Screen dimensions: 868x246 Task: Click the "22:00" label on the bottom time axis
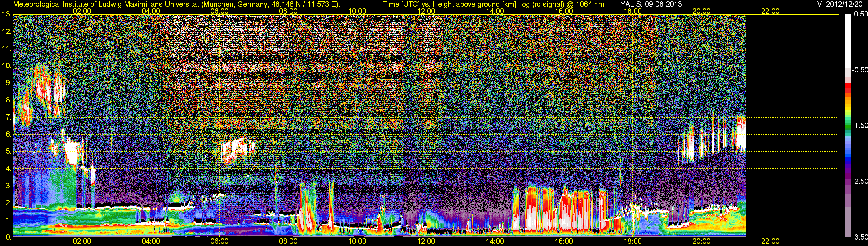770,241
